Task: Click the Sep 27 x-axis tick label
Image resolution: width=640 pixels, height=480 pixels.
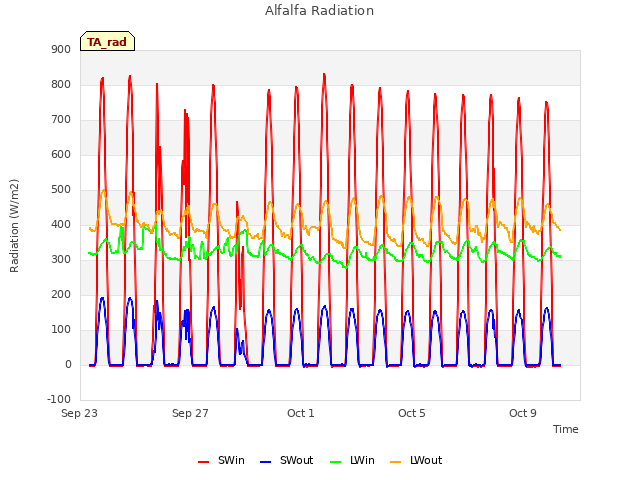Action: [190, 413]
